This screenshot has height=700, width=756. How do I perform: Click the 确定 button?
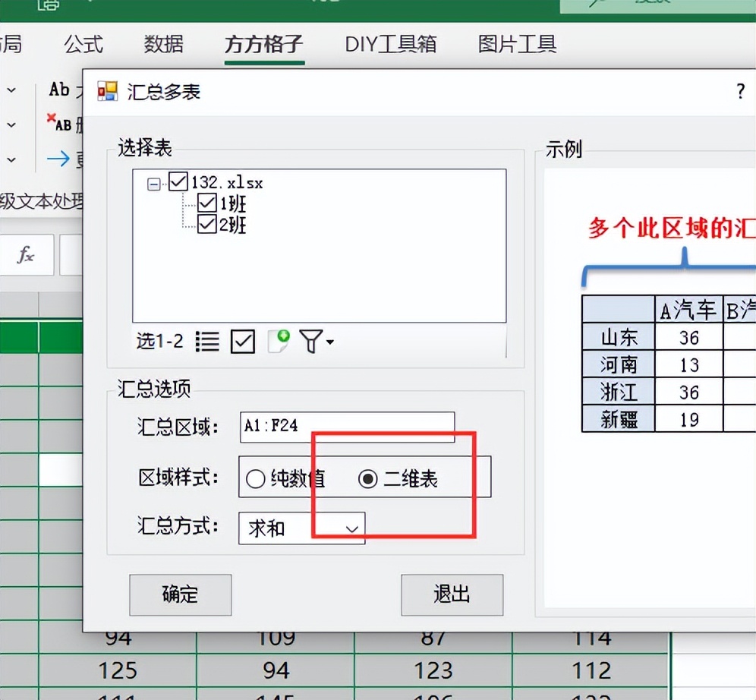coord(180,595)
